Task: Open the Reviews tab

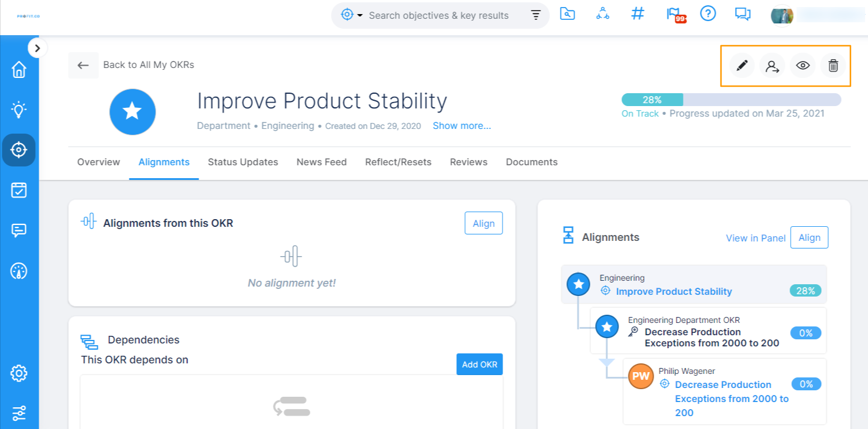Action: (x=468, y=162)
